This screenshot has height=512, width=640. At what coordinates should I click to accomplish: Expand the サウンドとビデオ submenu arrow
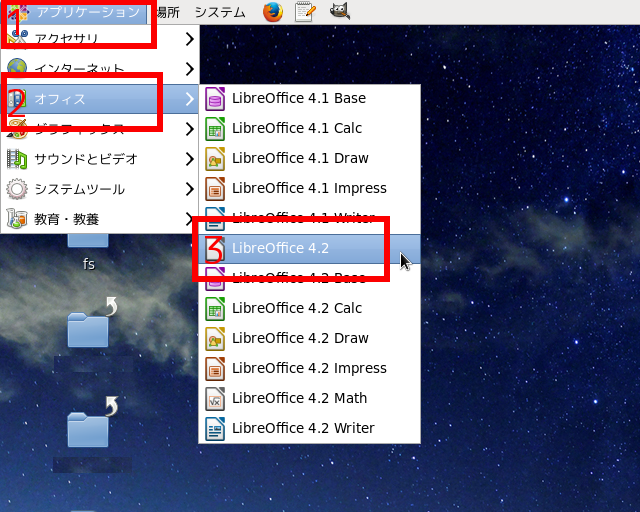189,159
